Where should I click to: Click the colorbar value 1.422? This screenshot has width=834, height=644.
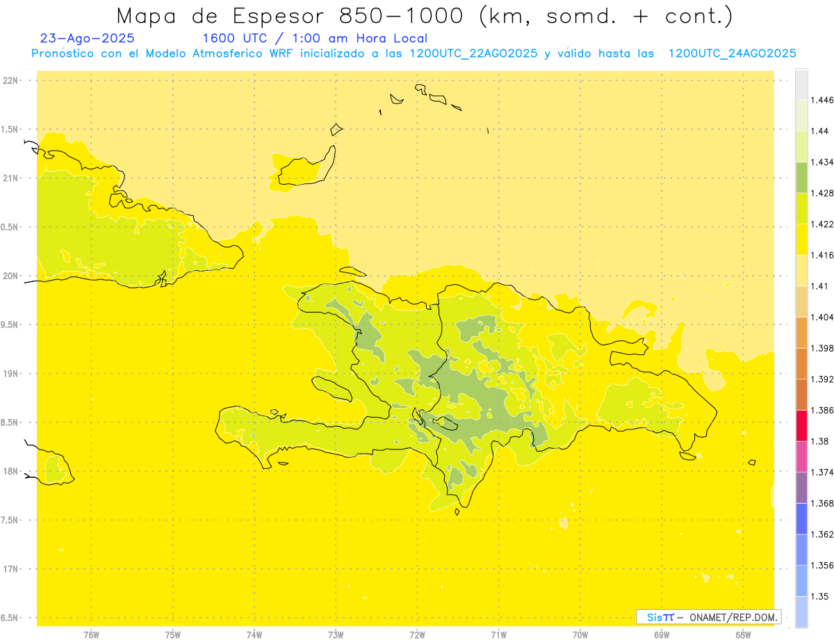(x=824, y=224)
